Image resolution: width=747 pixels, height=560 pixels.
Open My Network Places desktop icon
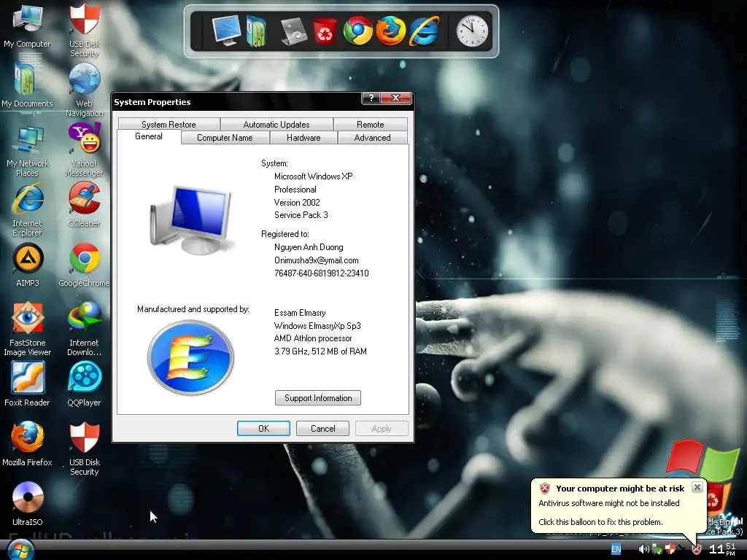point(27,152)
